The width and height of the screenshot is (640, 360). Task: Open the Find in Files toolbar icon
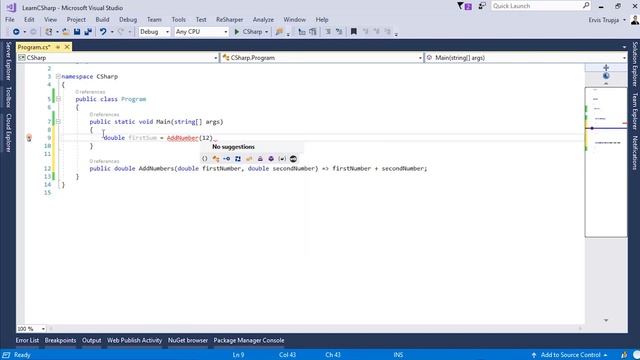coord(279,31)
